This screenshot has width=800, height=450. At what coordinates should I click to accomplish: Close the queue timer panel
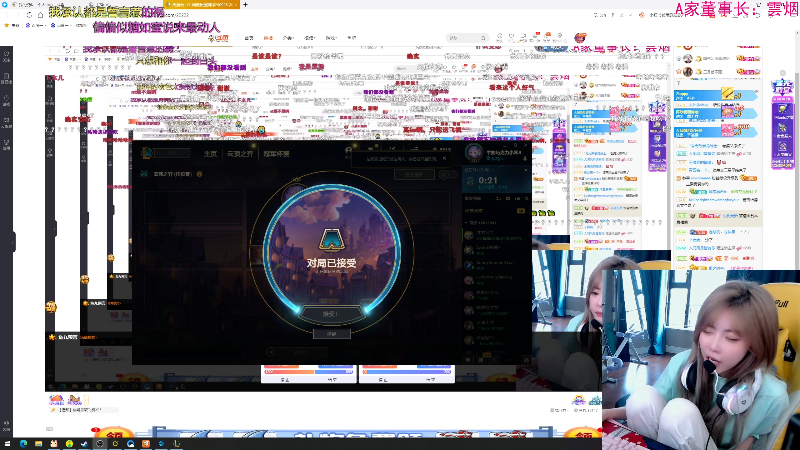pyautogui.click(x=526, y=169)
